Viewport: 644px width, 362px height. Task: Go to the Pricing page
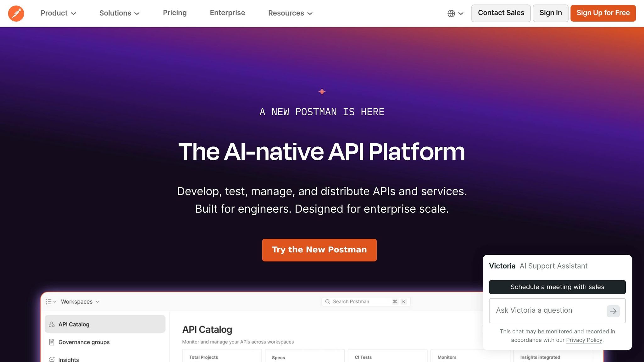(x=175, y=13)
